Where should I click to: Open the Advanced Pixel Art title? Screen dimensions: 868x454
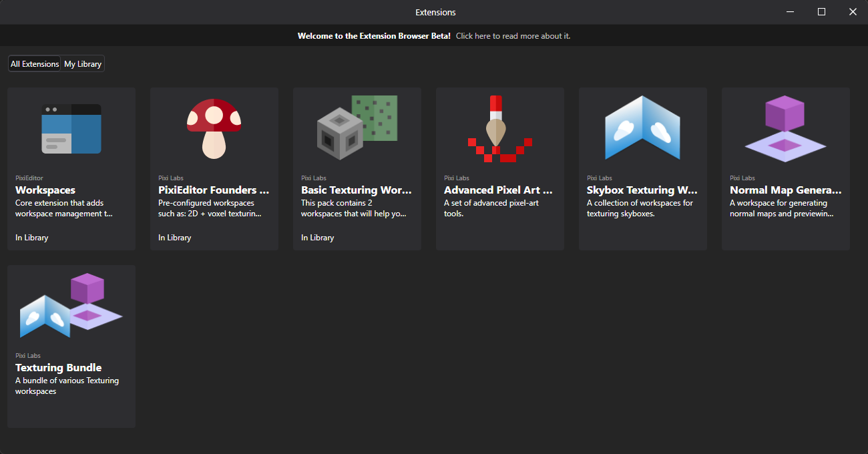(x=498, y=190)
